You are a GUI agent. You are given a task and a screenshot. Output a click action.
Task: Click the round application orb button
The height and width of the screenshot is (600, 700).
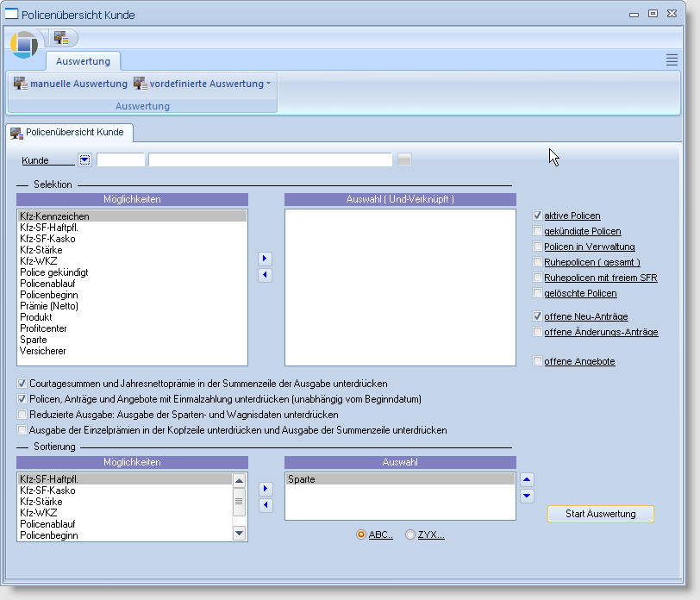[25, 44]
